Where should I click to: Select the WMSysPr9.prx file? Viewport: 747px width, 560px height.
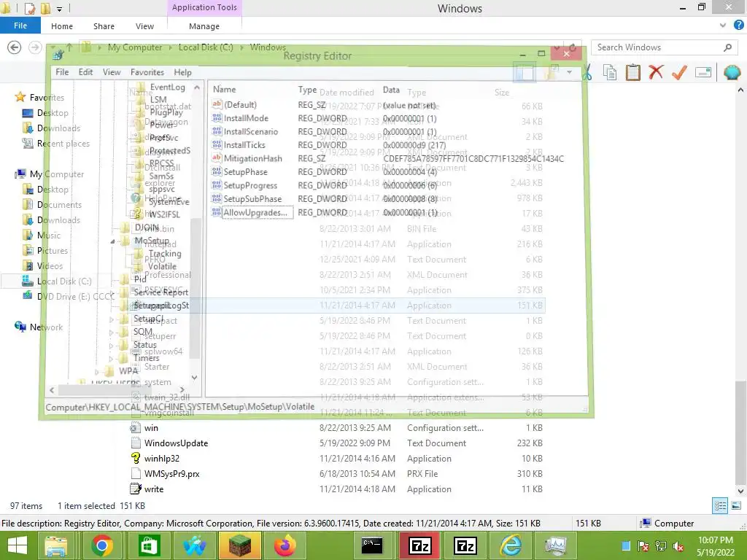(x=171, y=474)
